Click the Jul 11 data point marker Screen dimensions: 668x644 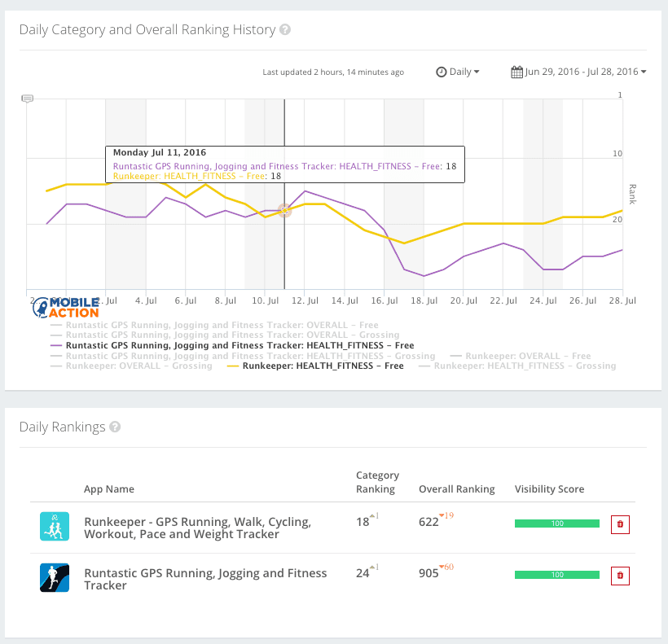(x=284, y=210)
